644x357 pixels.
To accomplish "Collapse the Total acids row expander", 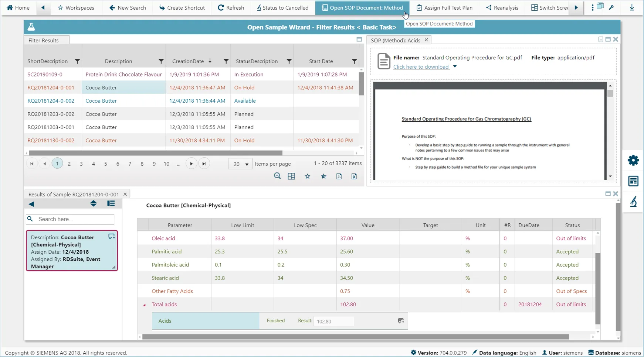I will click(x=144, y=305).
